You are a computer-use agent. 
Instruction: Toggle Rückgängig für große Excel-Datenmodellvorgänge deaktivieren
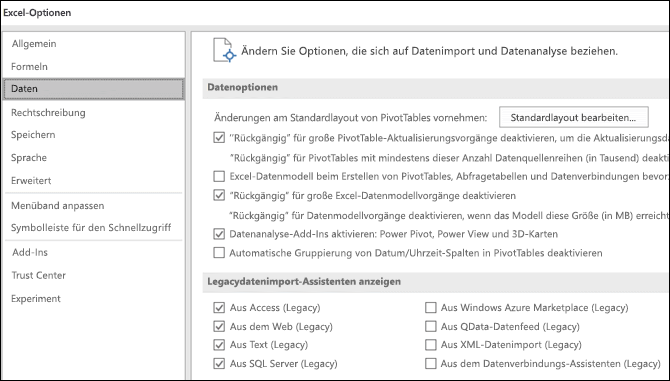(x=219, y=196)
